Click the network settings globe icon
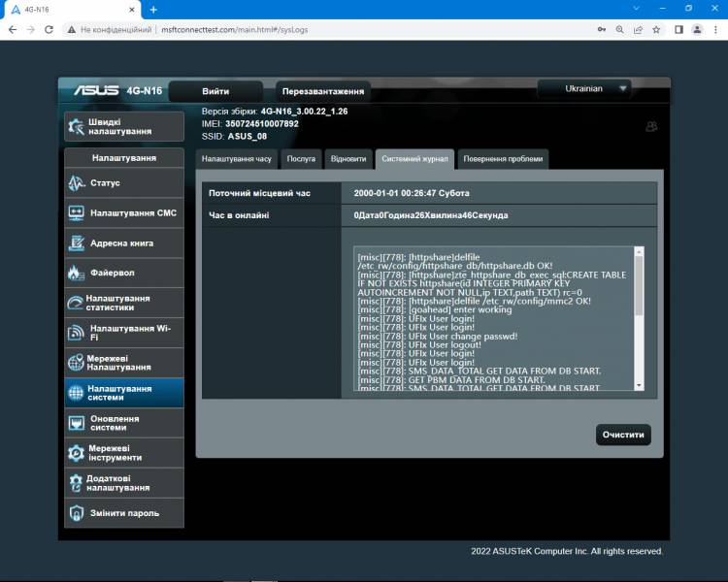Screen dimensions: 728x582 pos(75,363)
